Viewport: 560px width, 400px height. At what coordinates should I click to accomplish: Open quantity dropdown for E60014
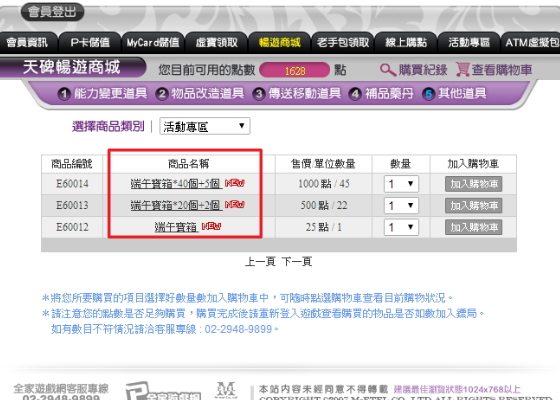coord(401,184)
